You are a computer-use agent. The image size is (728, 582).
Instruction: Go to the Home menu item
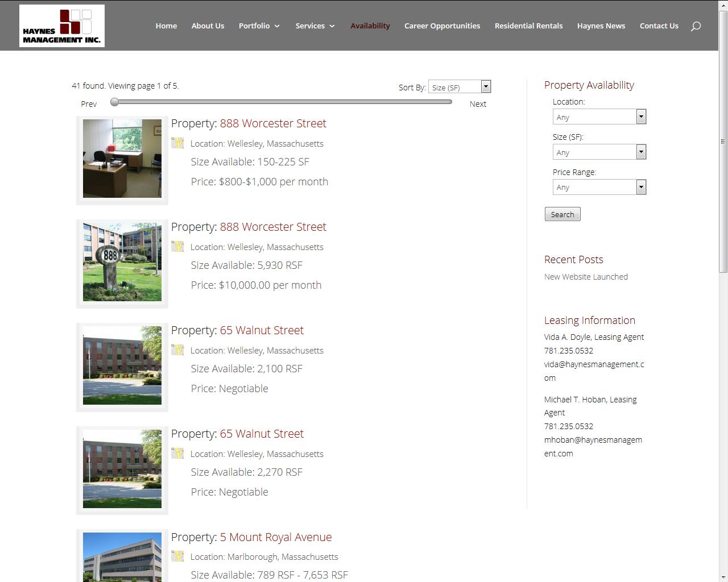[166, 26]
